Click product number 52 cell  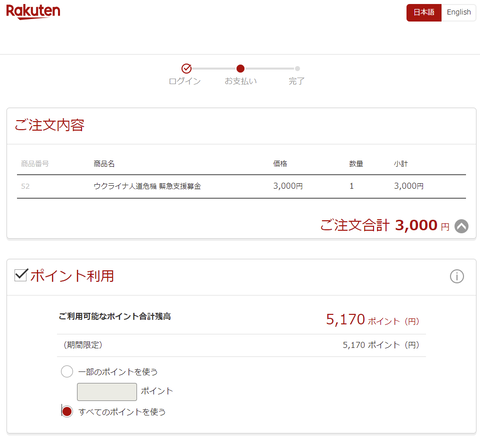[25, 186]
